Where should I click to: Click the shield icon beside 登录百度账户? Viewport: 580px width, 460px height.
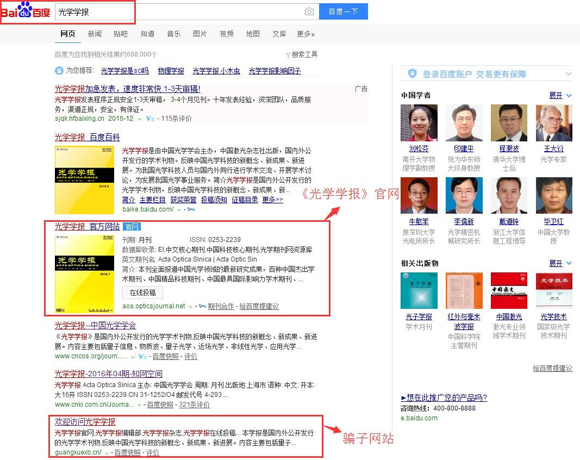[412, 73]
